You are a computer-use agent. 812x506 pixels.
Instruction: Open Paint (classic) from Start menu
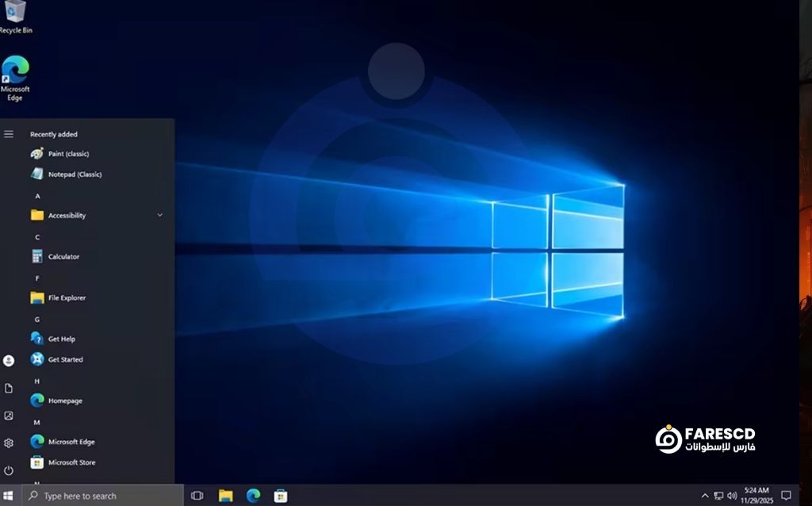pos(67,154)
